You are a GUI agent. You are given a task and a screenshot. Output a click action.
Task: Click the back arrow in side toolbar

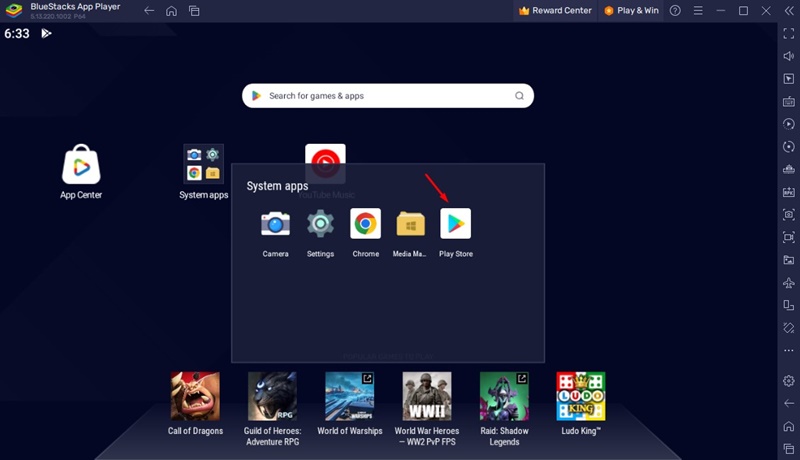(789, 403)
